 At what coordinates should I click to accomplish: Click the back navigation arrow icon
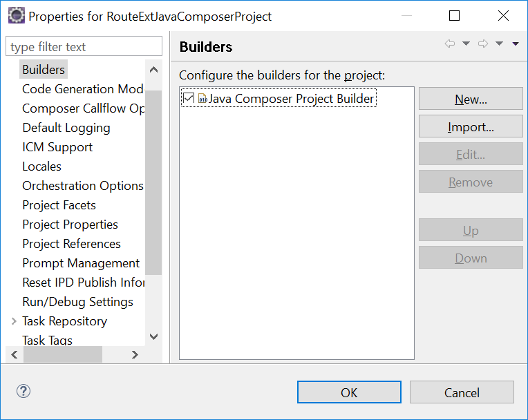click(x=450, y=44)
